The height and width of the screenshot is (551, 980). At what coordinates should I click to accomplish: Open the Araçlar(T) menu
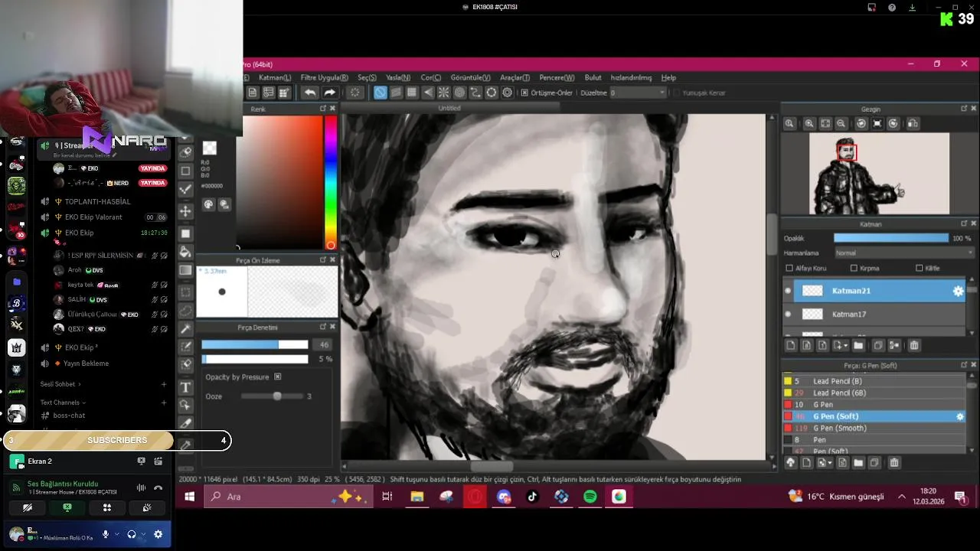click(x=514, y=77)
